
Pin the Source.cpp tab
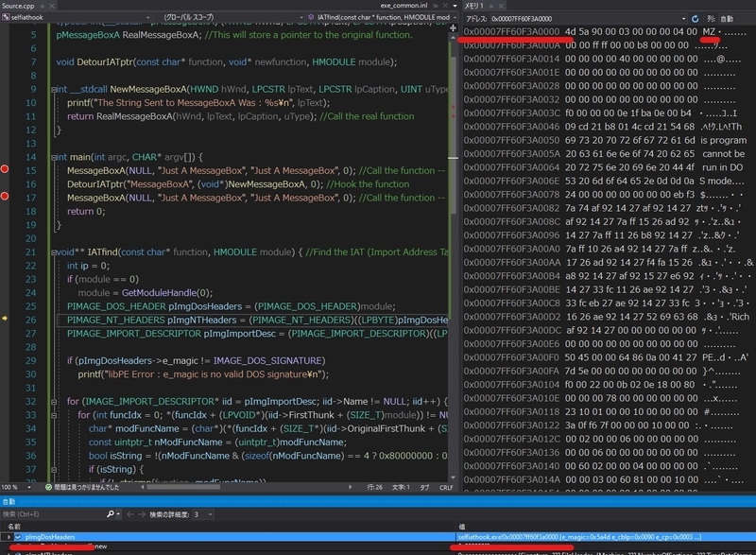tap(42, 6)
